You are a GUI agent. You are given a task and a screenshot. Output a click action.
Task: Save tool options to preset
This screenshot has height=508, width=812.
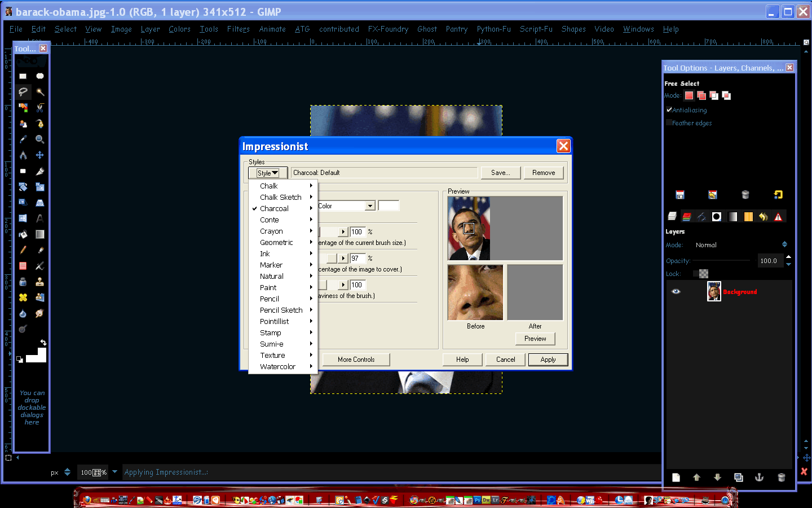coord(680,195)
